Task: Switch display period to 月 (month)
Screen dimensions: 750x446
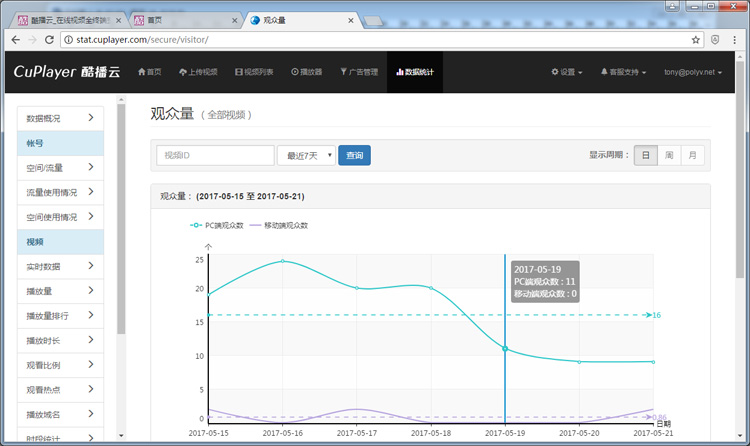Action: click(692, 155)
